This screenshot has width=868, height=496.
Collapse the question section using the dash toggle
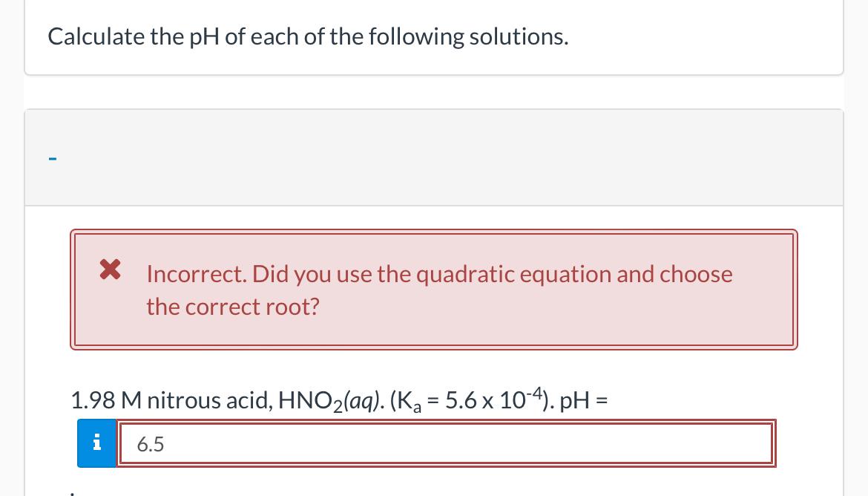click(x=52, y=157)
